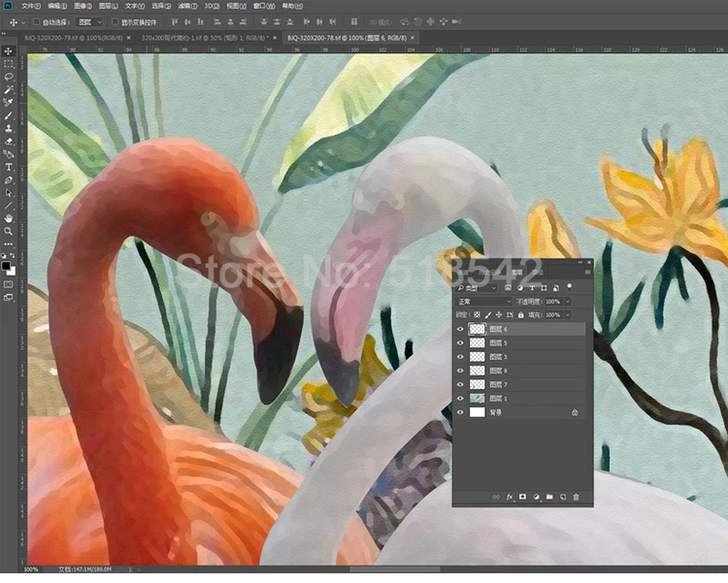Collapse the floating layers panel
728x583 pixels.
(x=579, y=262)
